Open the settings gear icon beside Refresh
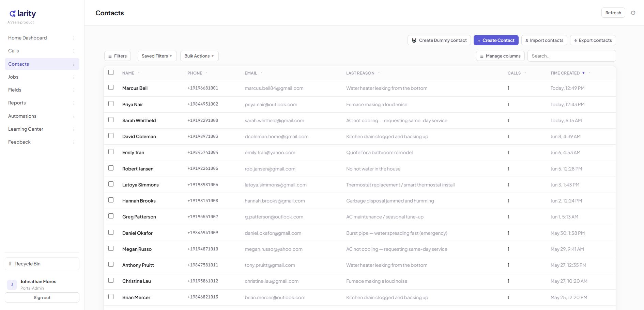Image resolution: width=644 pixels, height=310 pixels. [633, 13]
